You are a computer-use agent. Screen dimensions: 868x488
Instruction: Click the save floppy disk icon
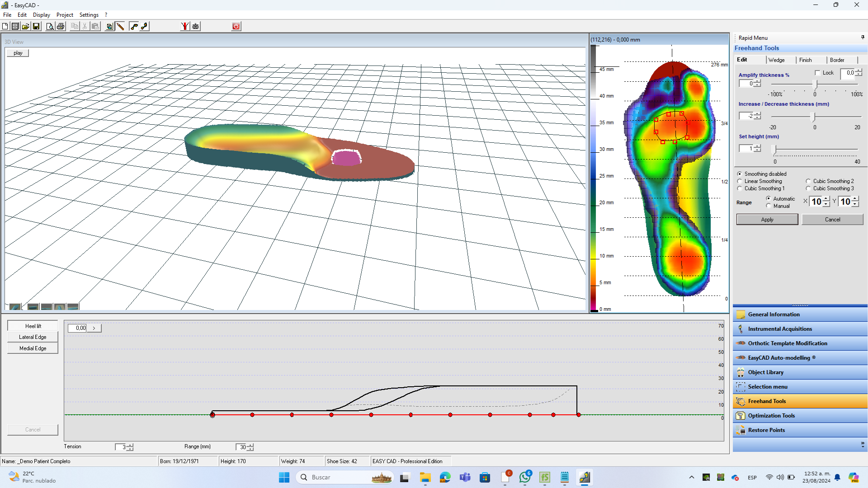(36, 26)
